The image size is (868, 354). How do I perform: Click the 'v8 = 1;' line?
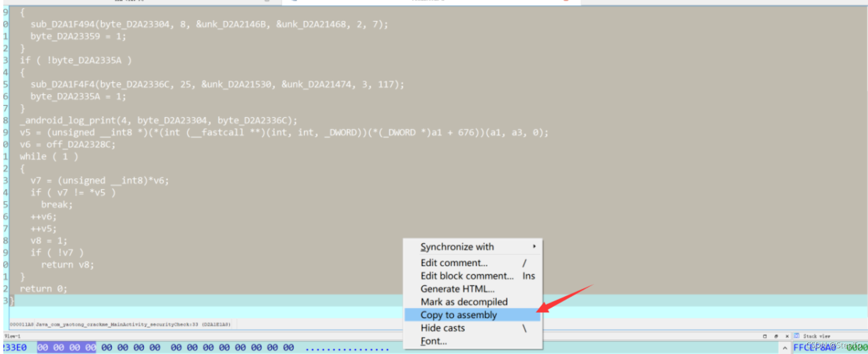[49, 241]
